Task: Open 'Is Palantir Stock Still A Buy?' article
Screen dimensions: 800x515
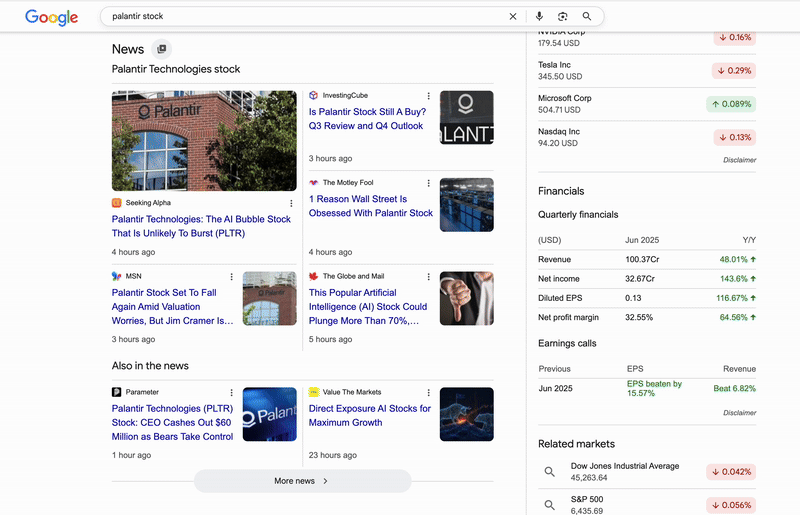Action: [x=367, y=118]
